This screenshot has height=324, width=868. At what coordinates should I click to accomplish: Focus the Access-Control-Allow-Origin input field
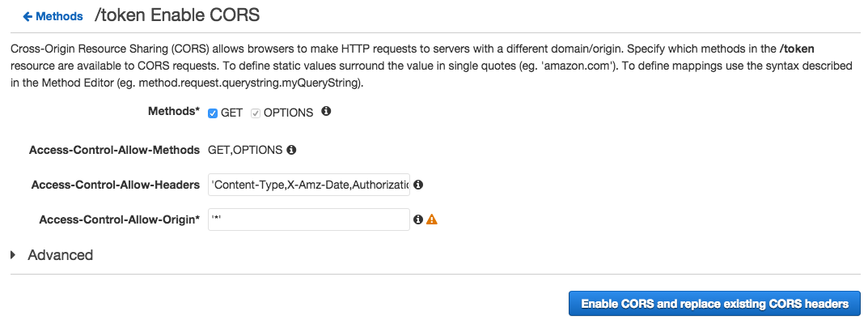309,220
